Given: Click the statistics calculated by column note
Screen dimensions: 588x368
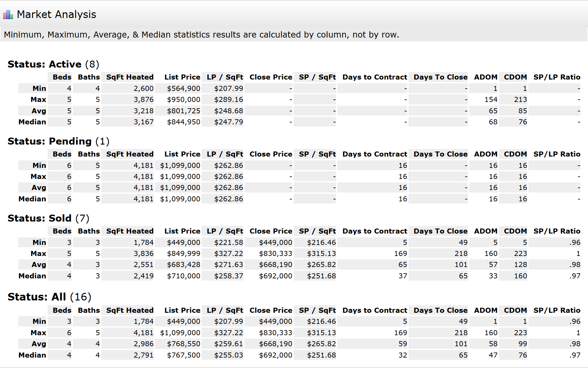Looking at the screenshot, I should point(202,35).
